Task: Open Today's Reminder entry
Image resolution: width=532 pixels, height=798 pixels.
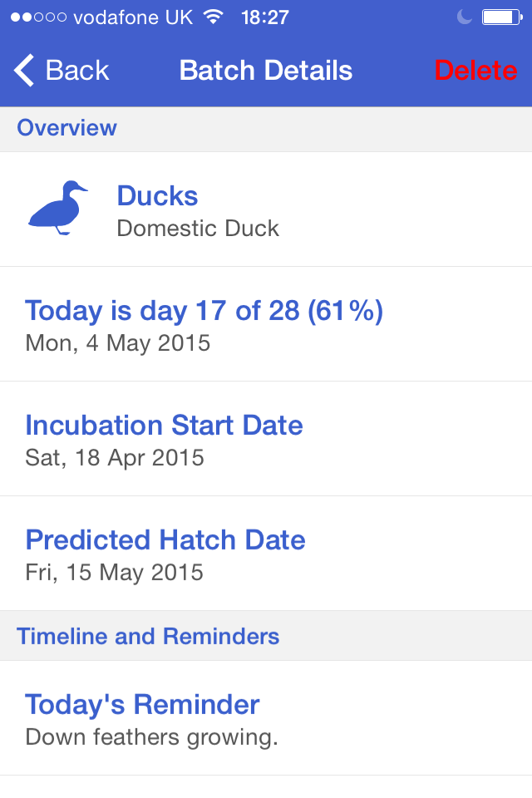Action: coord(266,718)
